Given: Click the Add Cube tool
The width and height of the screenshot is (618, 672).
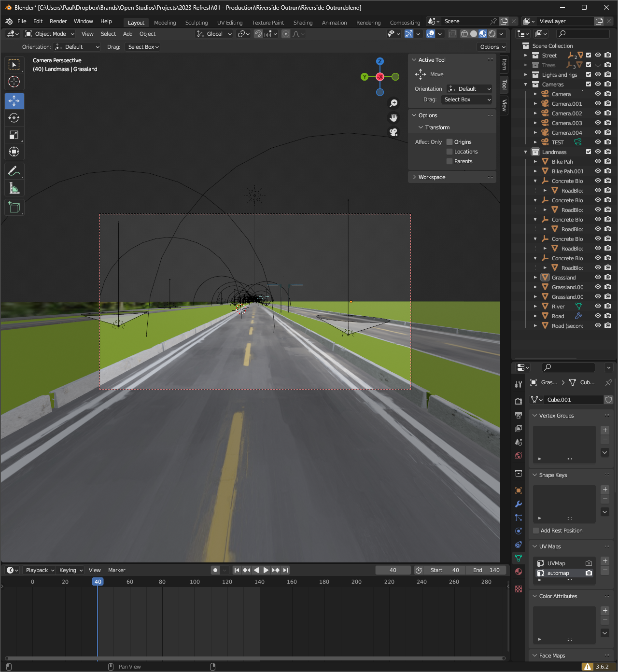Looking at the screenshot, I should (x=14, y=208).
